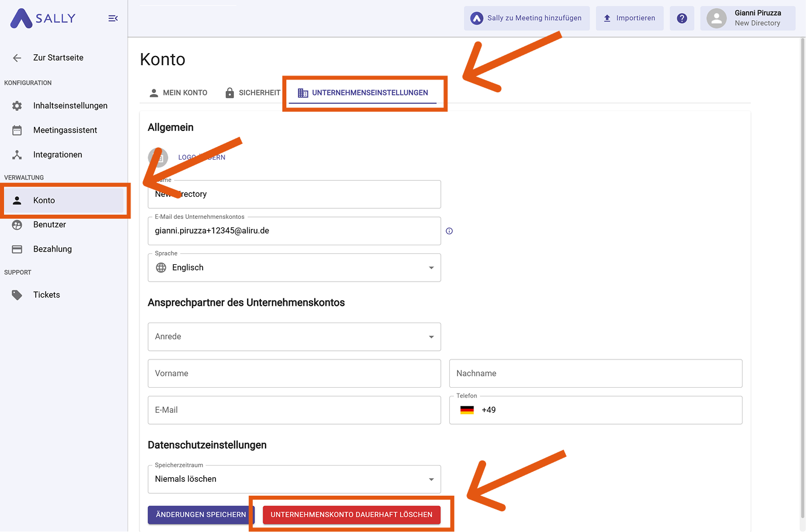806x532 pixels.
Task: Click the calendar icon for Meetingassistent
Action: click(x=17, y=130)
